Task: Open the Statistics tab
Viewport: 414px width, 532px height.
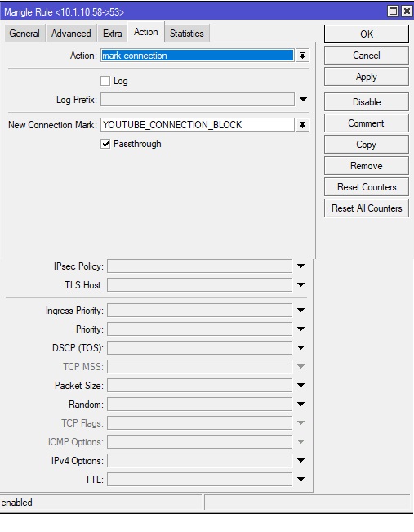Action: pos(187,34)
